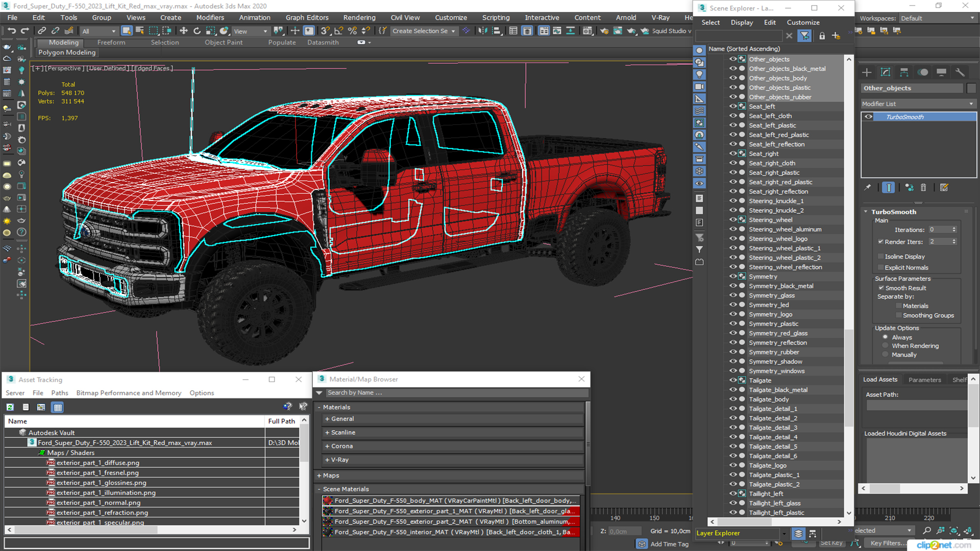Open the Hierarchy command panel tab
Viewport: 980px width, 551px height.
point(904,72)
